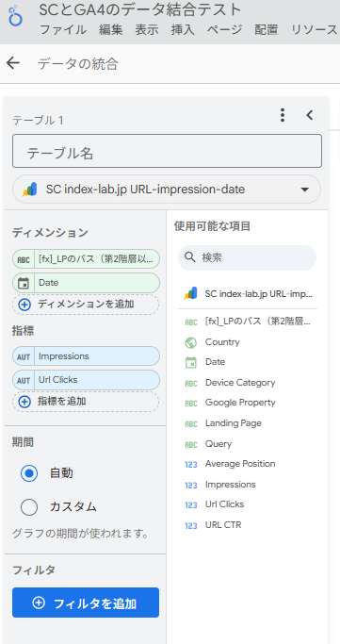Click ABC type icon of [fx]_LPのパス dimension chip
This screenshot has height=644, width=340.
pyautogui.click(x=24, y=259)
